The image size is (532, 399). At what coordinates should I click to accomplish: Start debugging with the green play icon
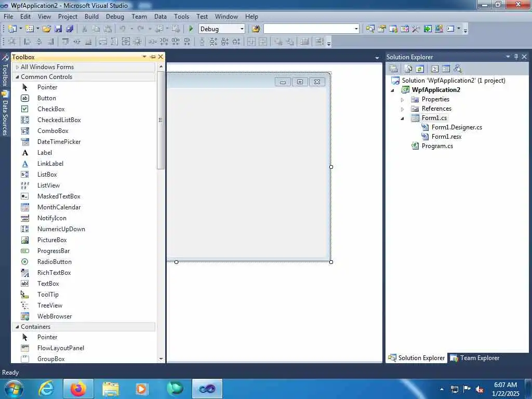click(x=191, y=29)
